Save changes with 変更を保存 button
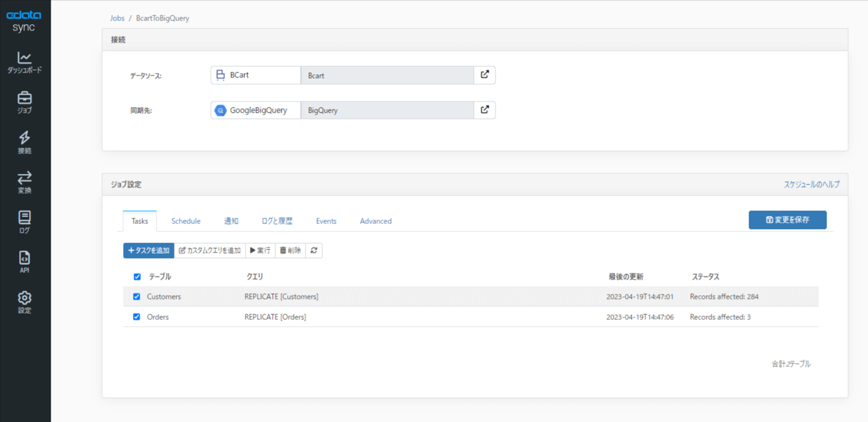 (x=788, y=220)
